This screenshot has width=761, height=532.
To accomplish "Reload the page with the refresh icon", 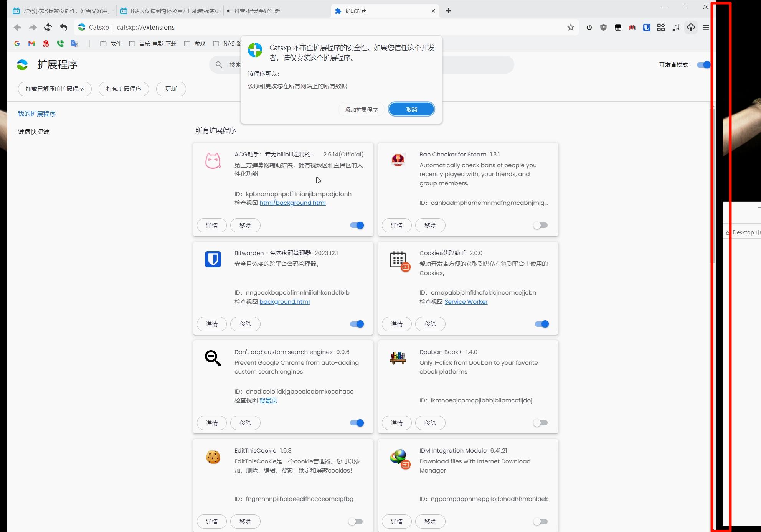I will click(x=48, y=27).
